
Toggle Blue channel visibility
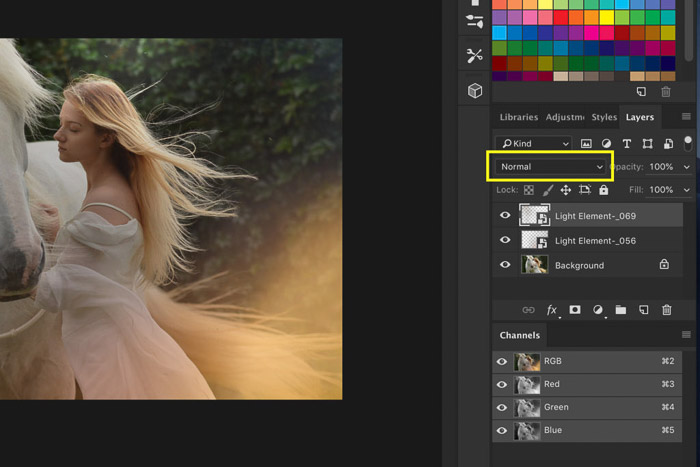point(502,431)
